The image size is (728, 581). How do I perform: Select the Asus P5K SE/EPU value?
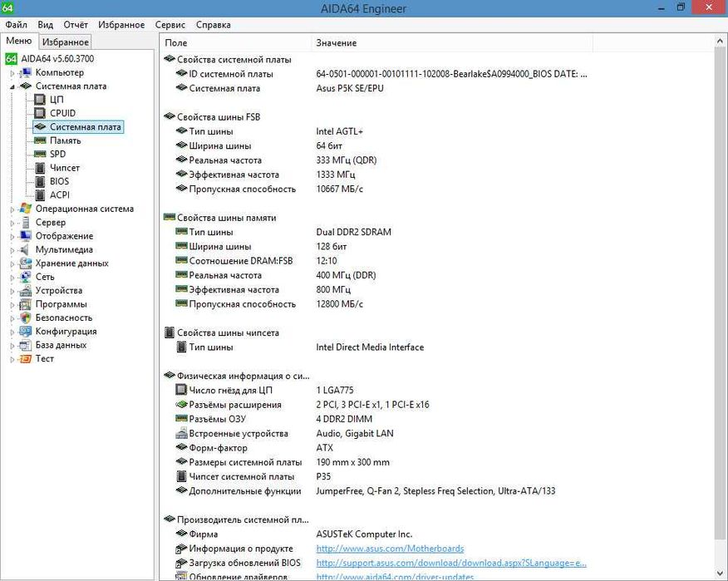(x=350, y=88)
